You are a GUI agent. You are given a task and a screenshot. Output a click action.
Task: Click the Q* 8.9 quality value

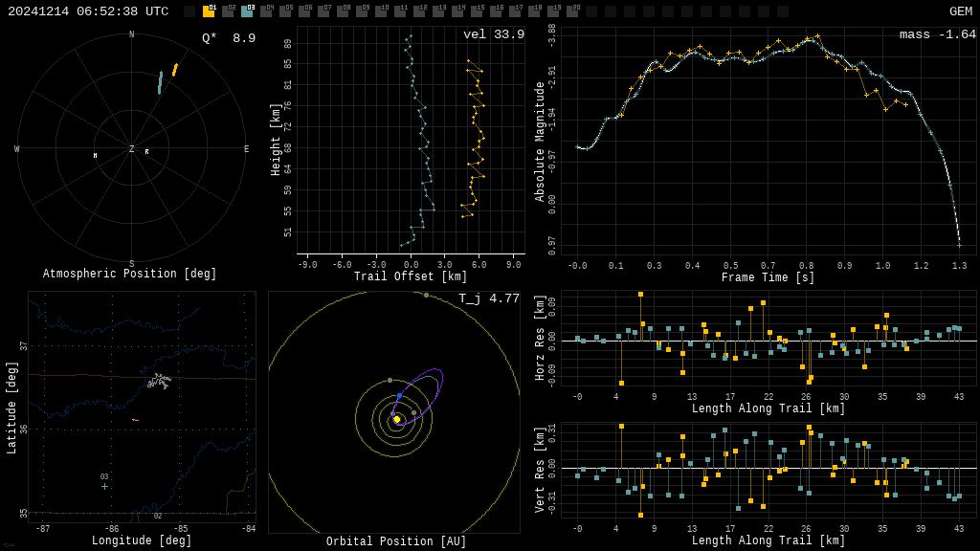coord(228,39)
